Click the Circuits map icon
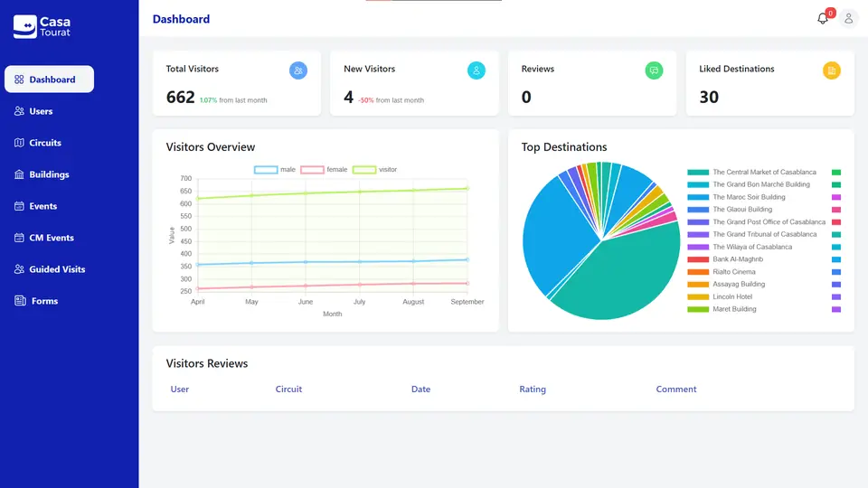Viewport: 868px width, 488px height. [19, 143]
